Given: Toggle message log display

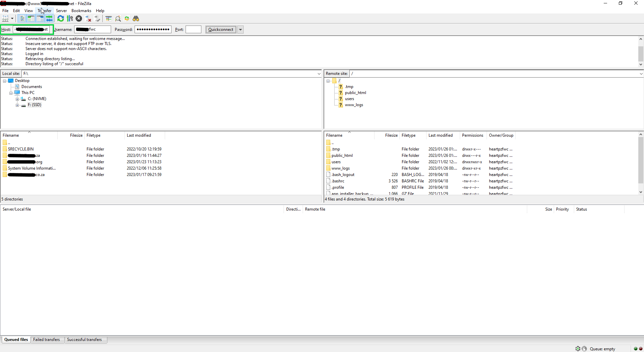Looking at the screenshot, I should coord(22,19).
